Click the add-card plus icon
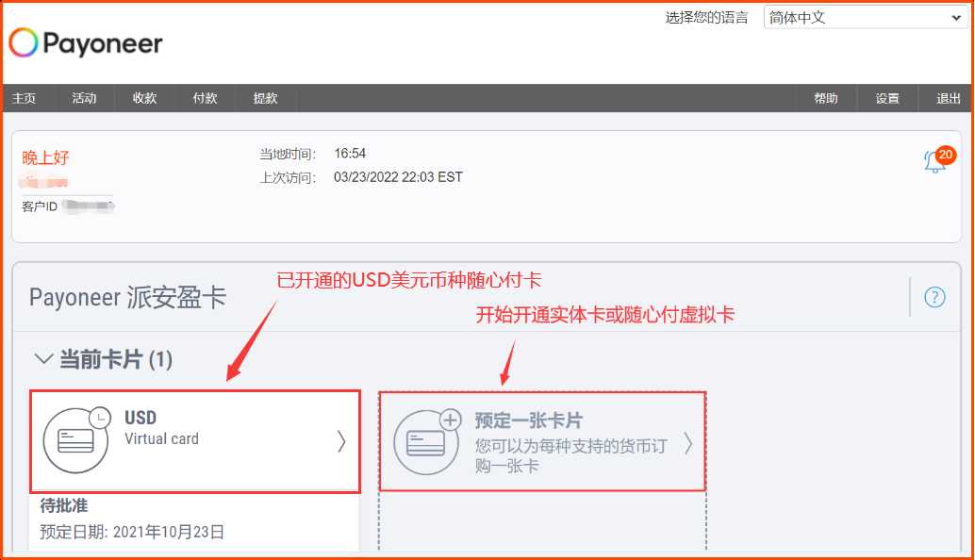This screenshot has height=560, width=975. (450, 420)
